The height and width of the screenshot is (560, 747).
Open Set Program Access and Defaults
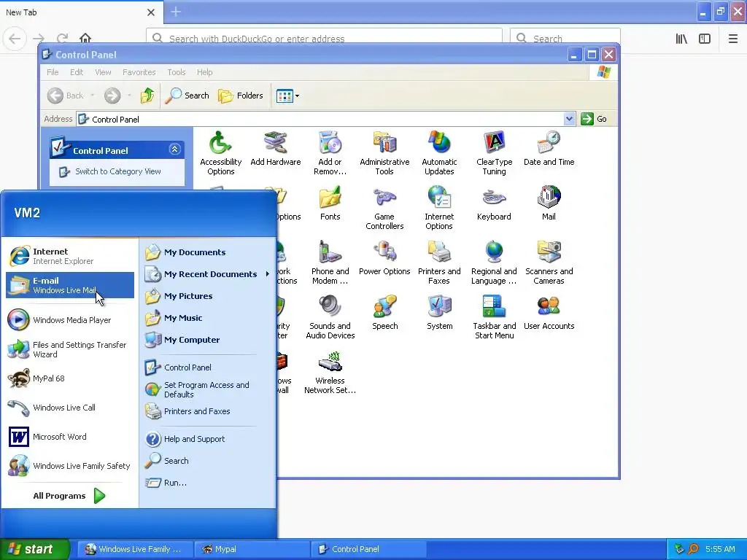tap(207, 389)
